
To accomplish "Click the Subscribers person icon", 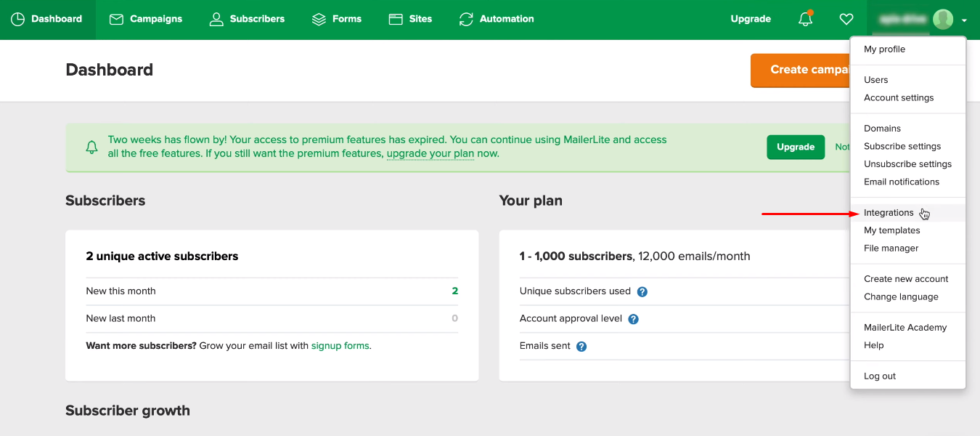I will click(x=216, y=20).
